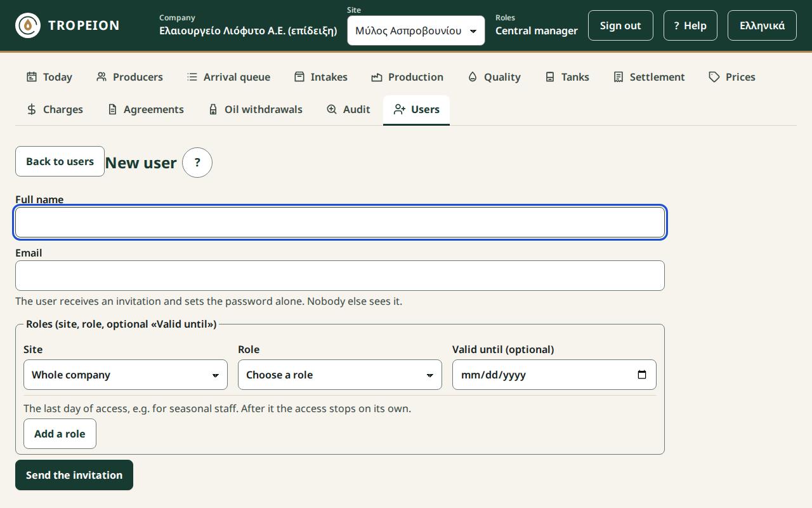Screen dimensions: 812x508
Task: Open the Charges tab
Action: tap(54, 109)
